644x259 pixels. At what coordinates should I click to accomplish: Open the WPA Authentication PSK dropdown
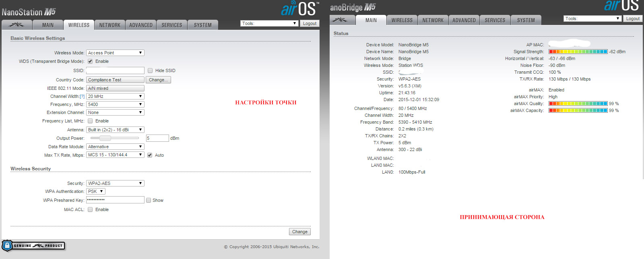[96, 191]
